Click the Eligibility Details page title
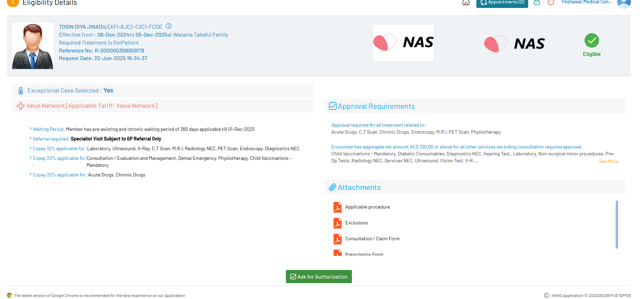The height and width of the screenshot is (299, 644). 50,3
